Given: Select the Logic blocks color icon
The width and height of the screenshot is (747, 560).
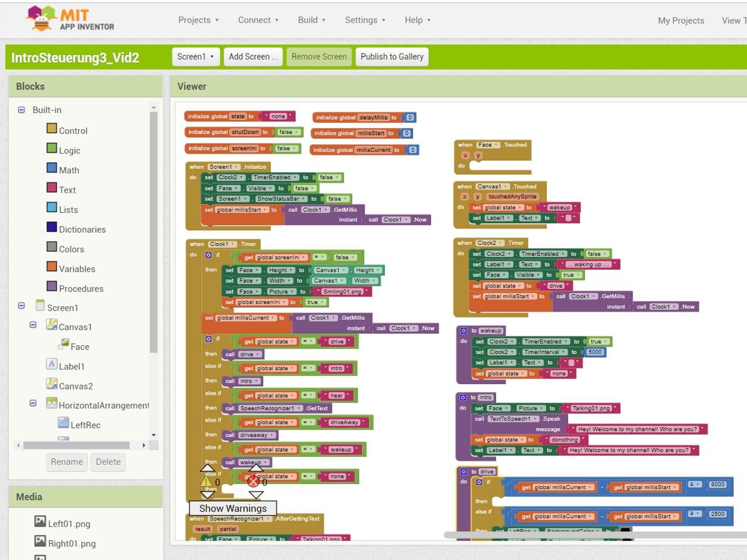Looking at the screenshot, I should 52,148.
